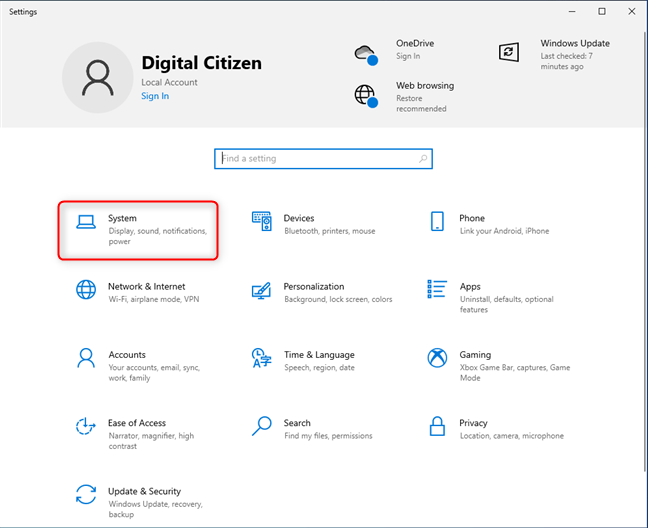Image resolution: width=648 pixels, height=528 pixels.
Task: Click the Sign In link under Local Account
Action: coord(155,96)
